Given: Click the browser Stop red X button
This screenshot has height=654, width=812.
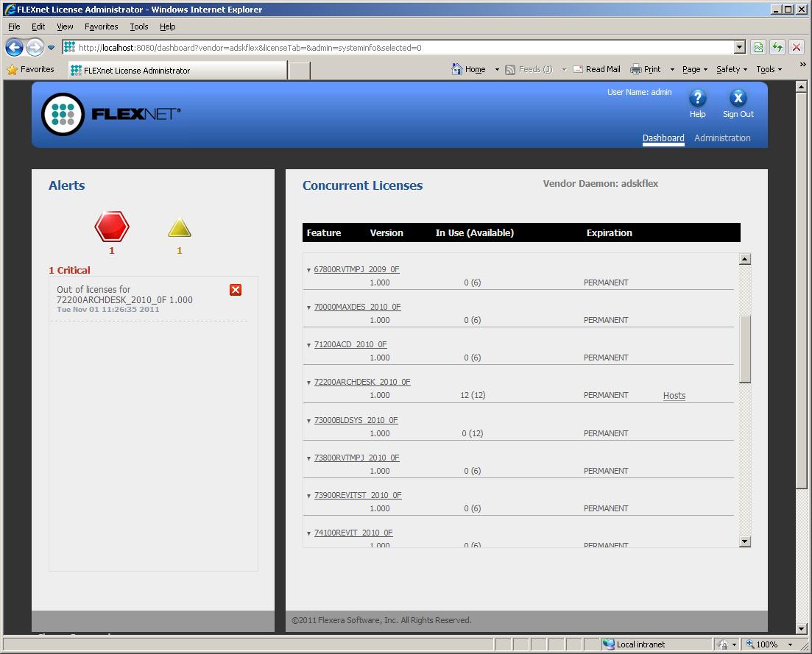Looking at the screenshot, I should [797, 48].
